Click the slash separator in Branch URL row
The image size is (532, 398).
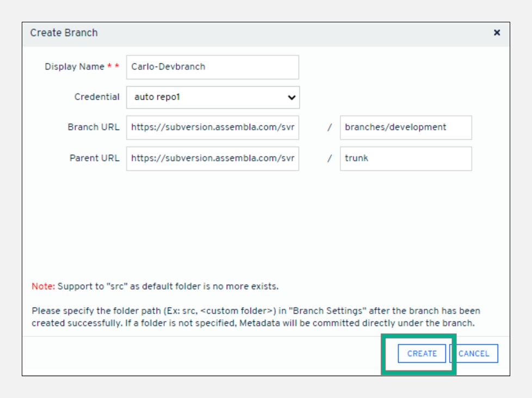point(329,128)
